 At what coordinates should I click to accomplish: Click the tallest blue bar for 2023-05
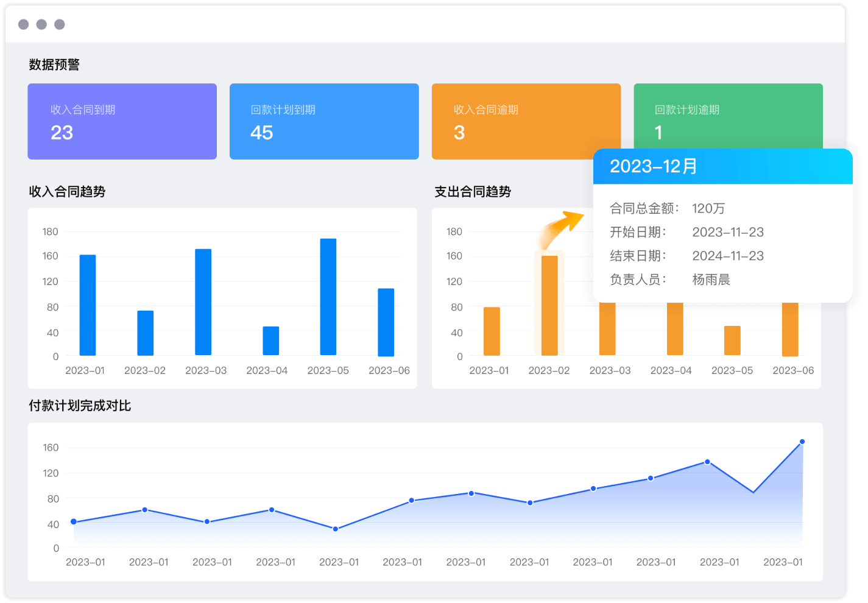tap(328, 297)
